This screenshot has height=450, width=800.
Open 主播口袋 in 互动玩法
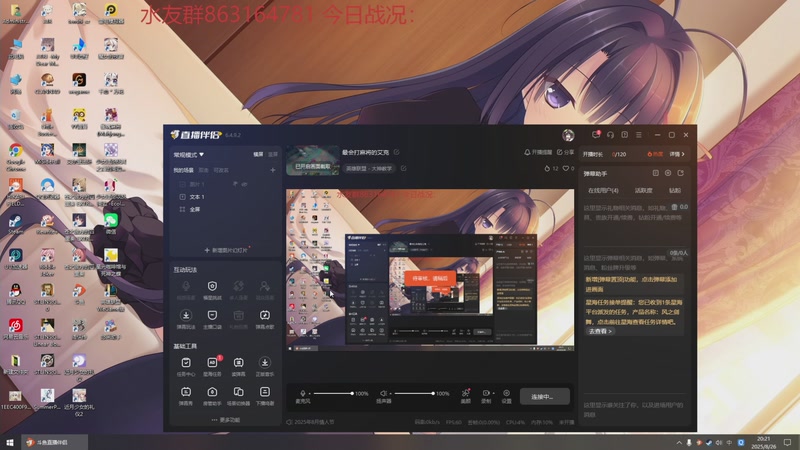[212, 319]
